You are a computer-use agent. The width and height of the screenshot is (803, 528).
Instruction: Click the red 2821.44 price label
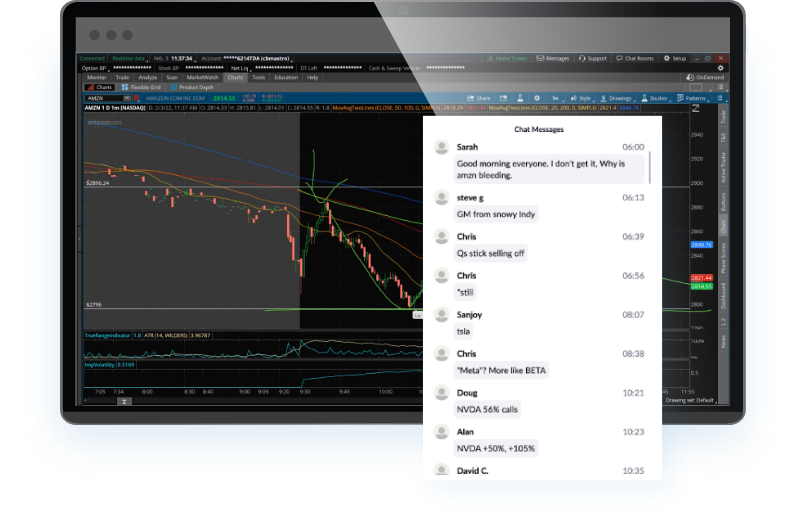(x=701, y=278)
